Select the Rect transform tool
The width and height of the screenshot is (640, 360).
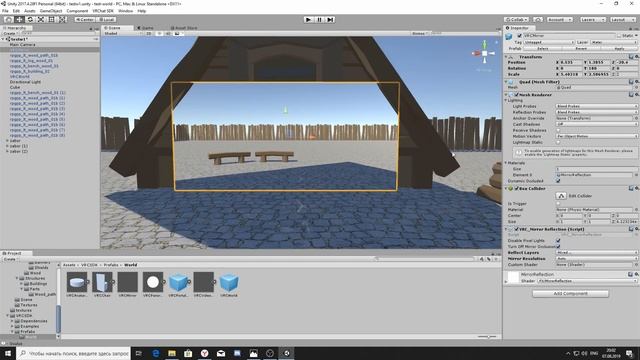[51, 19]
